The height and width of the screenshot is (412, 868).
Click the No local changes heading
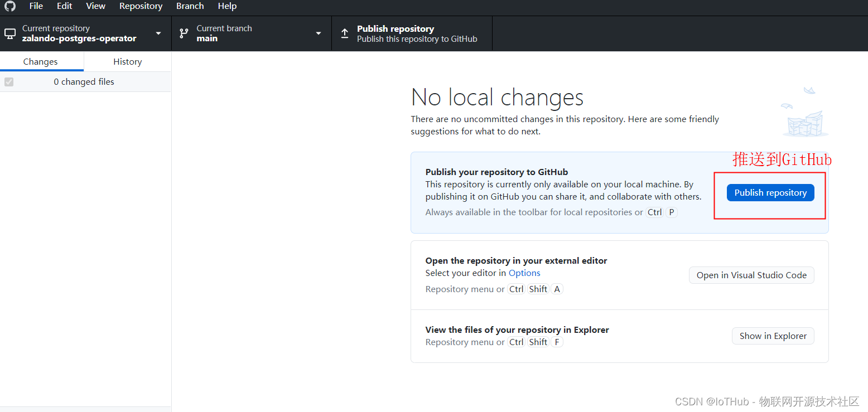(x=498, y=98)
